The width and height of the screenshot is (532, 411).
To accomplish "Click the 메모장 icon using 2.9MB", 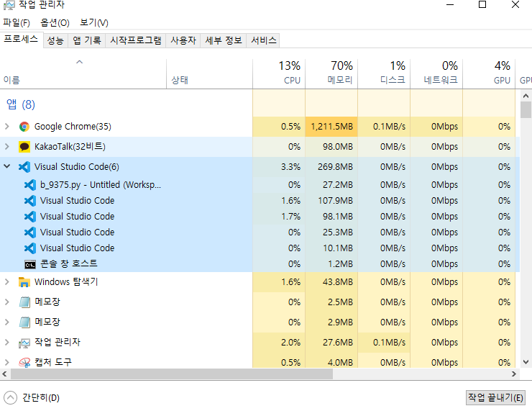I will (x=24, y=322).
